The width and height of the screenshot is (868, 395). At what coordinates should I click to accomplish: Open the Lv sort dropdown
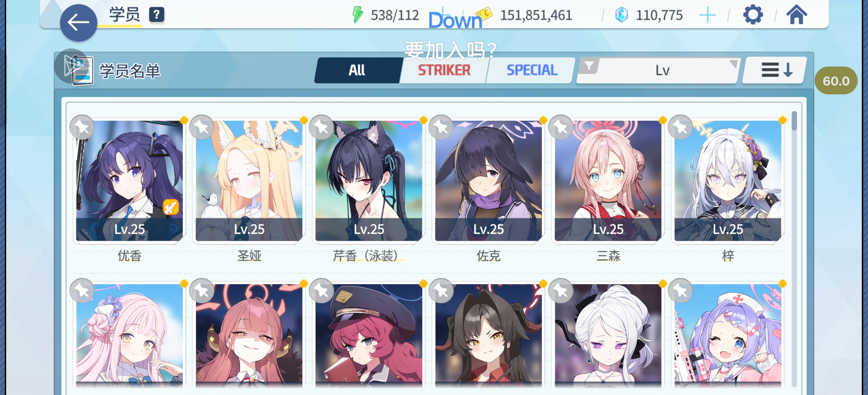pyautogui.click(x=658, y=70)
